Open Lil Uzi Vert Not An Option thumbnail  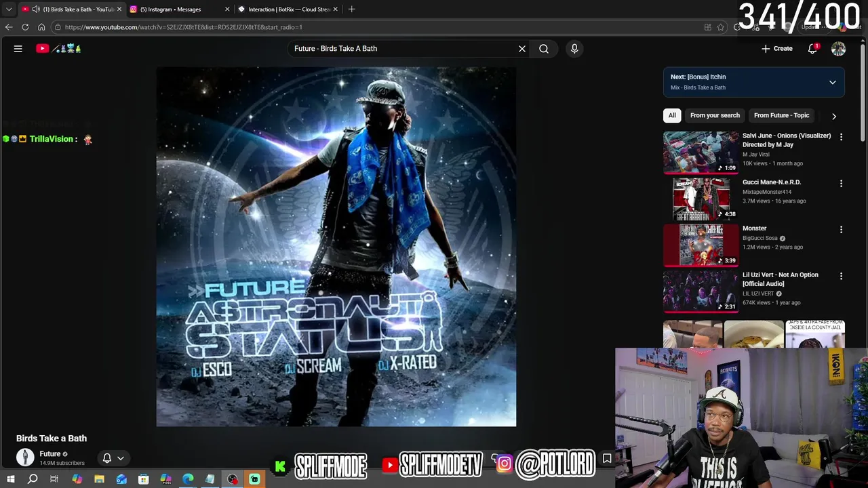point(701,291)
